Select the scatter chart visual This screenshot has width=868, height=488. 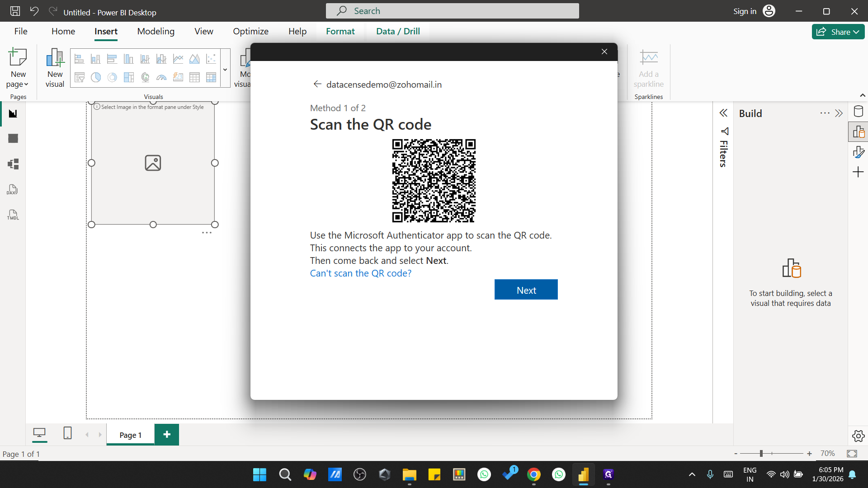pos(211,58)
